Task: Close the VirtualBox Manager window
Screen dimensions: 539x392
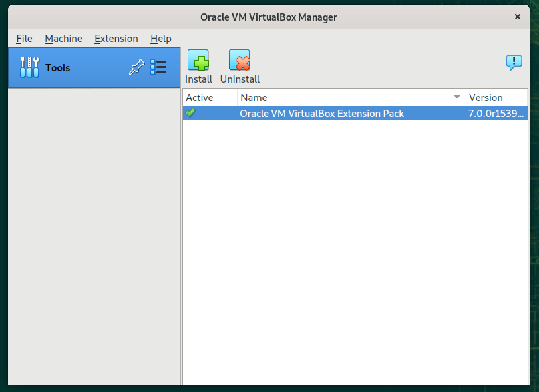Action: click(517, 17)
